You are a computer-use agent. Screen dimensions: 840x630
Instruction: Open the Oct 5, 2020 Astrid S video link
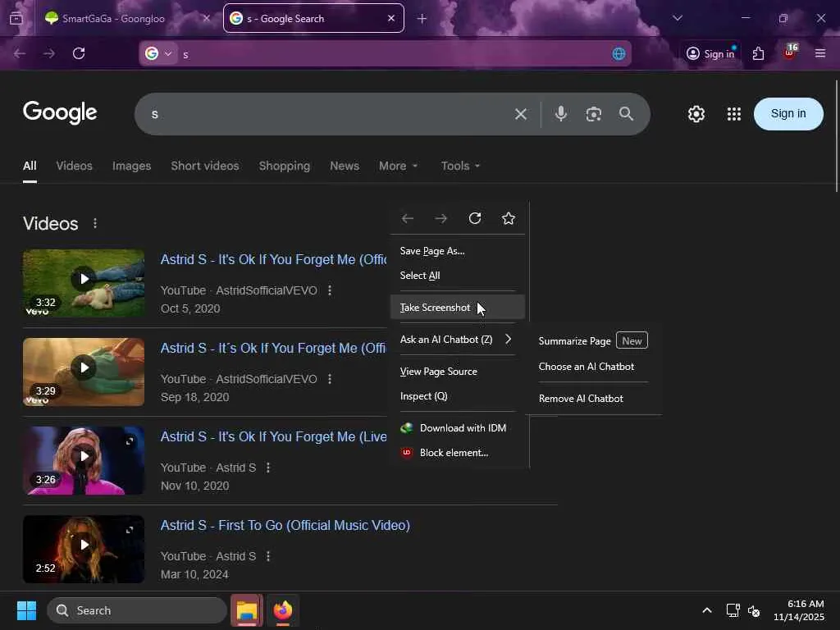tap(274, 259)
